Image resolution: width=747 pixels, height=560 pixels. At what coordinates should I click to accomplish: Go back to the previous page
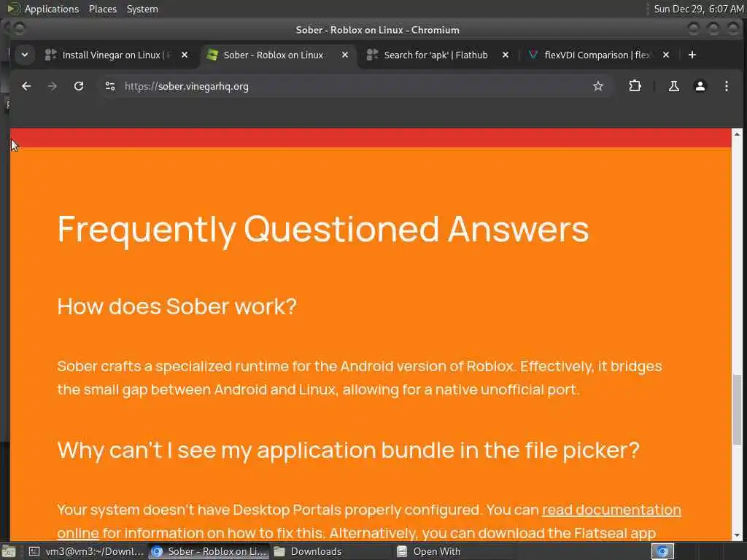pyautogui.click(x=26, y=86)
